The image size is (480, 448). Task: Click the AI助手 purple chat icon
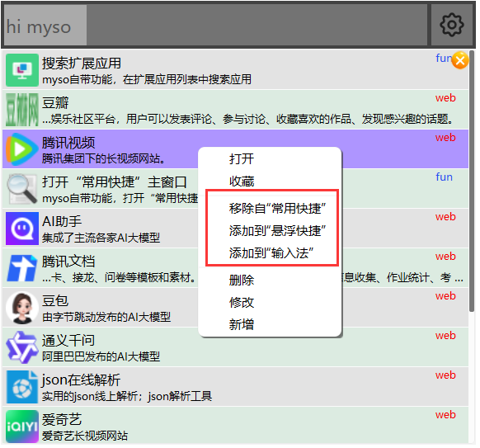coord(22,229)
